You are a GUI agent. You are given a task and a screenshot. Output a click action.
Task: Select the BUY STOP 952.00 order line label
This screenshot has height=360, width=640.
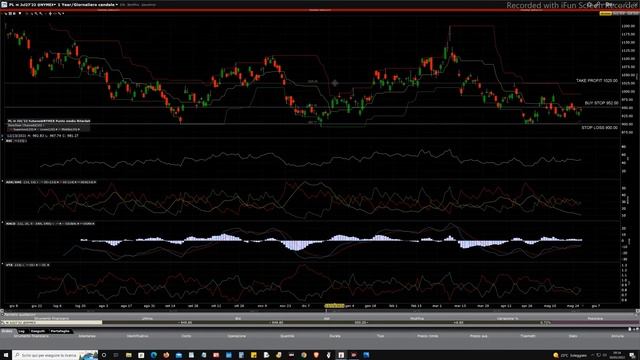601,103
